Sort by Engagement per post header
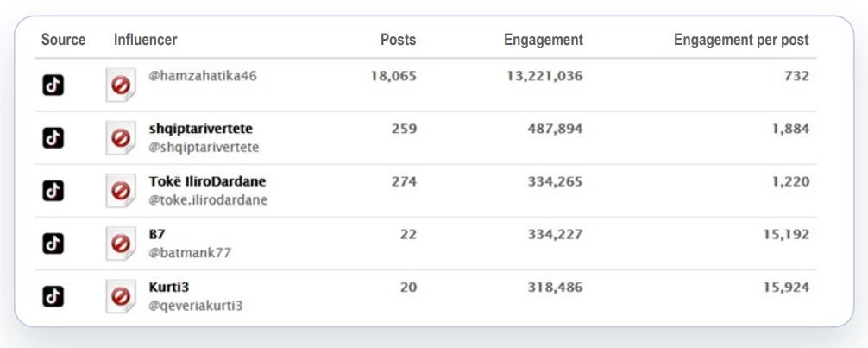Image resolution: width=868 pixels, height=348 pixels. pos(741,40)
